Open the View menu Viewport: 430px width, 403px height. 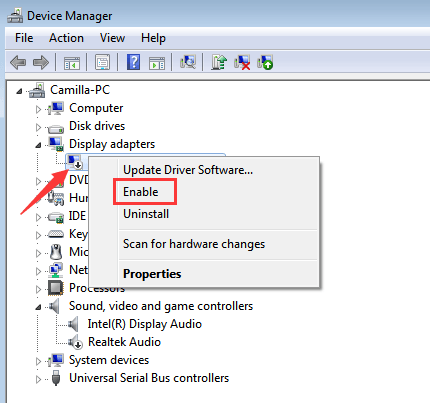pyautogui.click(x=112, y=38)
